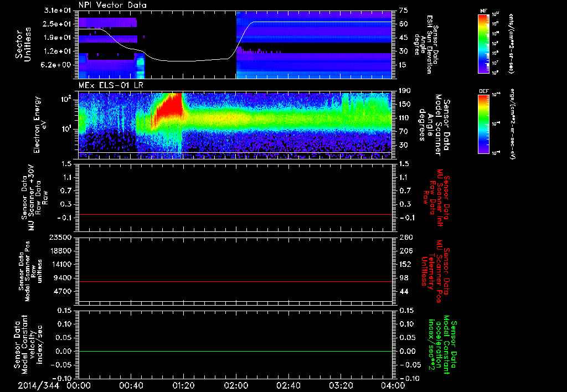Click the "190" scanner angle tick value

(405, 91)
